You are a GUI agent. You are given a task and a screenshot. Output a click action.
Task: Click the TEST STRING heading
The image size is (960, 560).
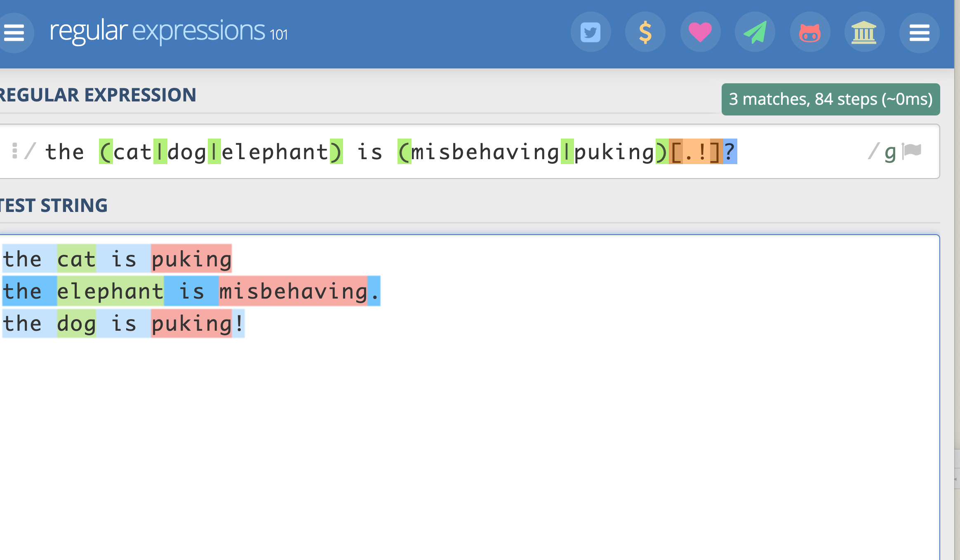pos(54,205)
